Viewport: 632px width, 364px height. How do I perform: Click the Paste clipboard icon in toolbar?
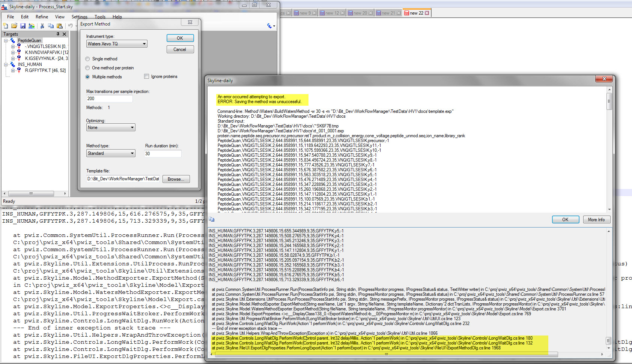pyautogui.click(x=60, y=26)
